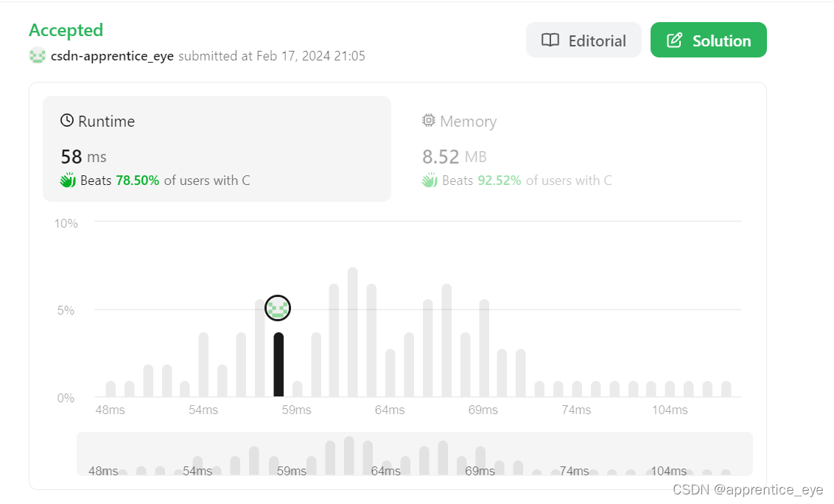Viewport: 834px width, 504px height.
Task: Click the 92.52% memory percentile
Action: [499, 181]
